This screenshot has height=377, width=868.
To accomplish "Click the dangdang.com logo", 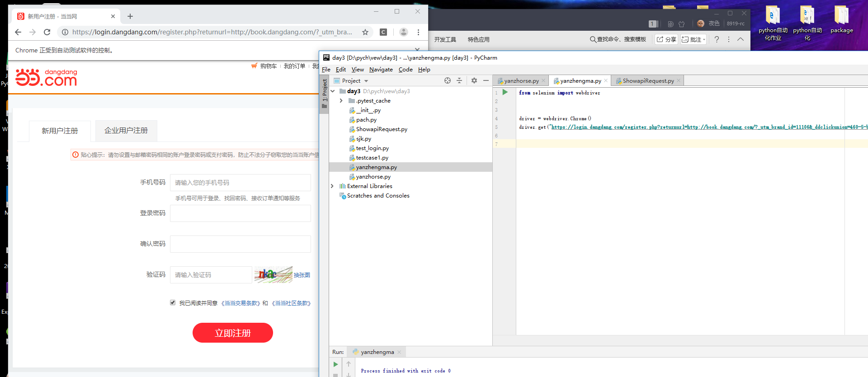I will (x=46, y=77).
